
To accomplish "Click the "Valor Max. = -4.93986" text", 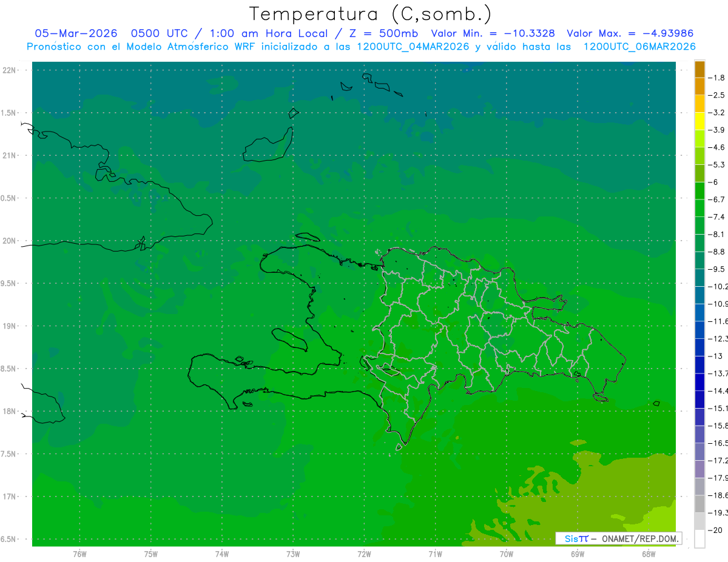I will [630, 33].
